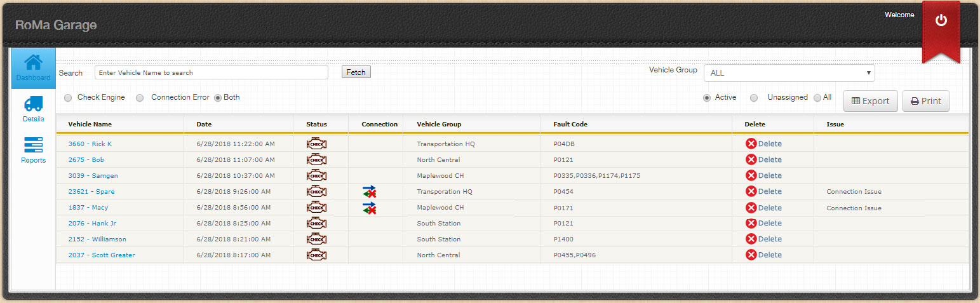Click red delete X icon for Macy row

click(x=751, y=207)
